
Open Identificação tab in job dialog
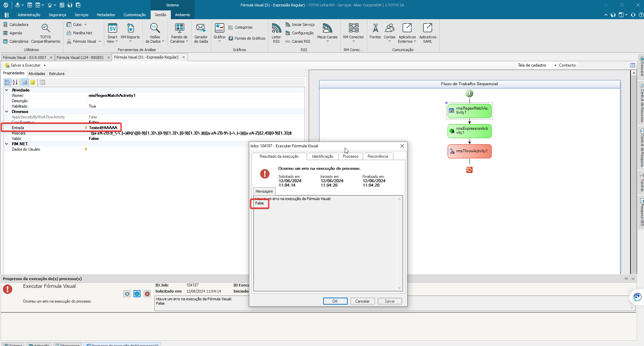(323, 156)
